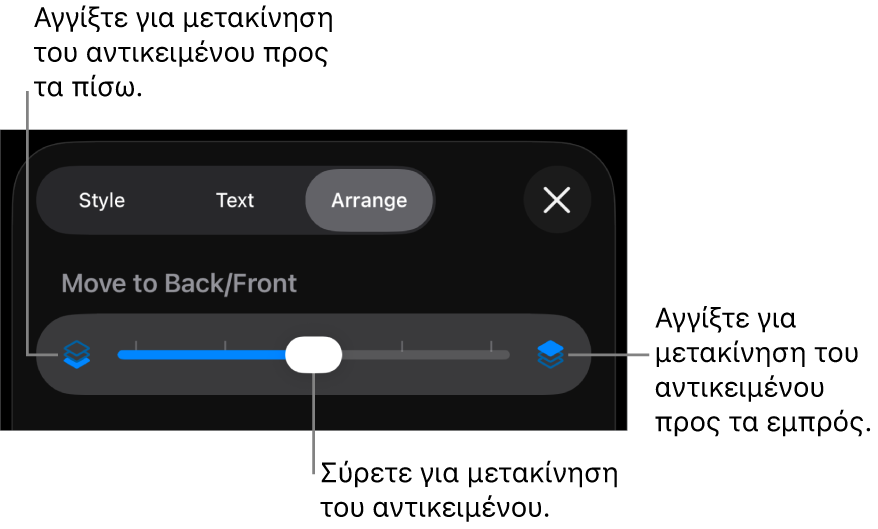Click the far right end of slider track

pos(506,354)
